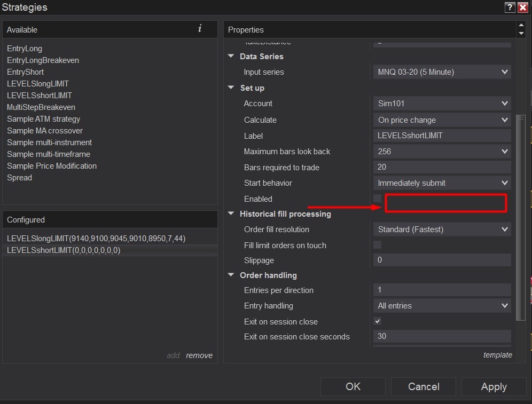
Task: Select Sample Price Modification strategy
Action: [x=52, y=166]
